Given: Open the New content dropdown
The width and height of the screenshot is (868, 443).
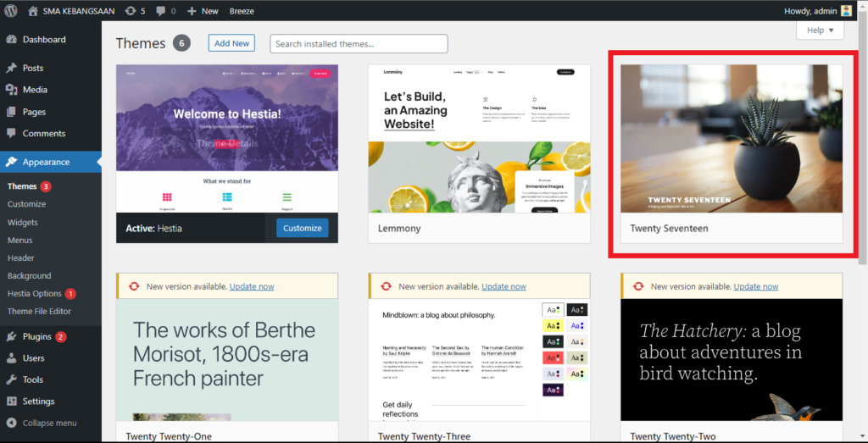Looking at the screenshot, I should point(203,10).
